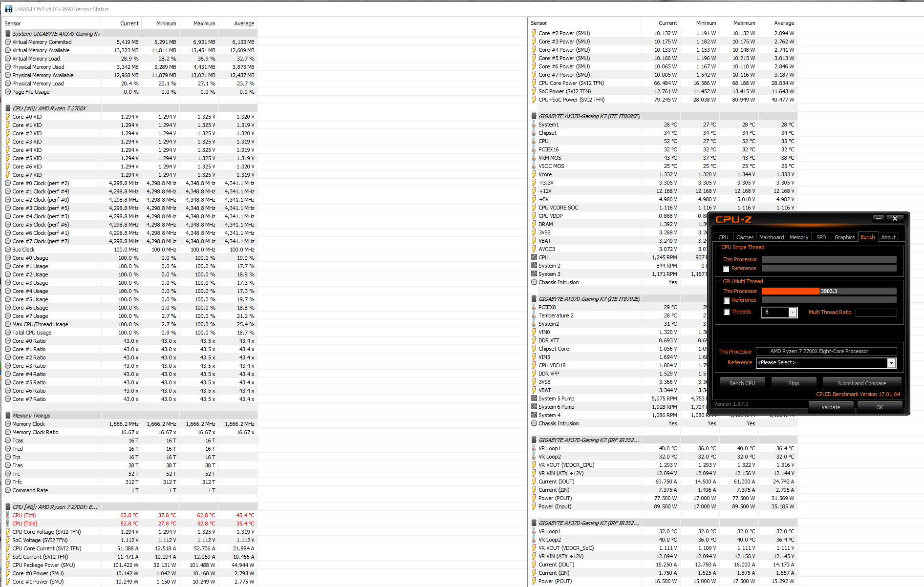Click the Command Rate row icon

(x=8, y=490)
